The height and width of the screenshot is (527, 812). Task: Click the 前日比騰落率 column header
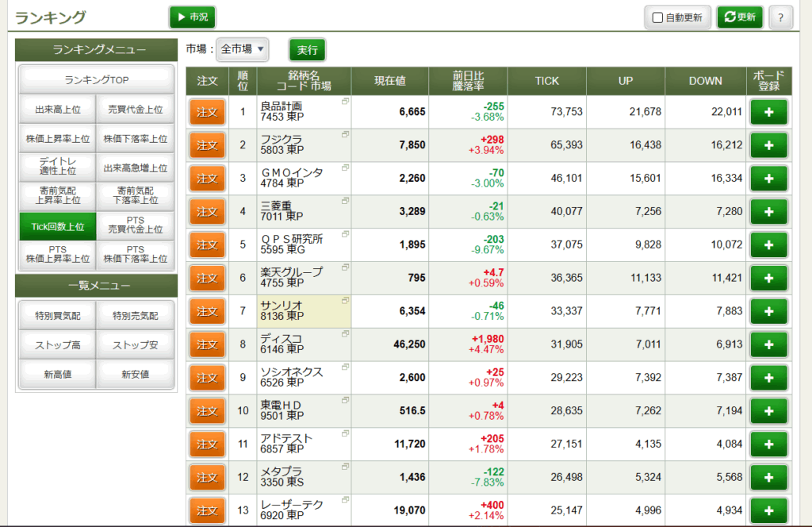(x=468, y=81)
